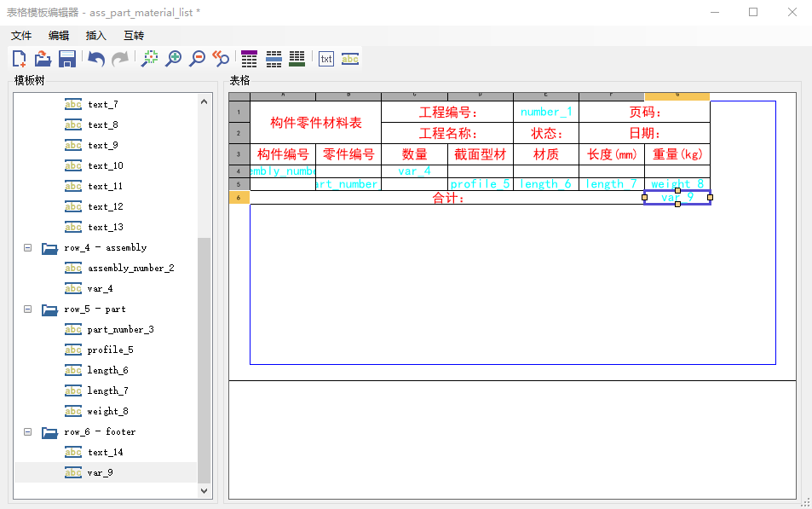The height and width of the screenshot is (509, 812).
Task: Select the 长度(mm) header cell
Action: click(612, 154)
